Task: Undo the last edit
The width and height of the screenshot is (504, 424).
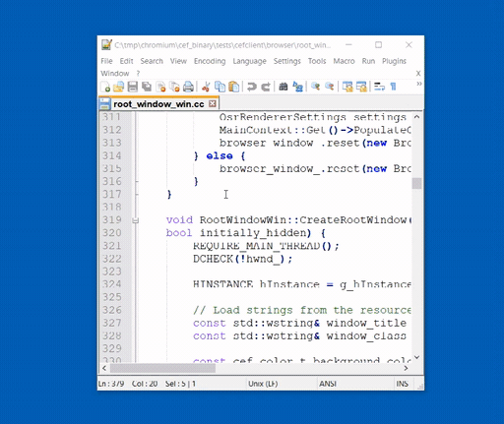Action: pyautogui.click(x=252, y=87)
